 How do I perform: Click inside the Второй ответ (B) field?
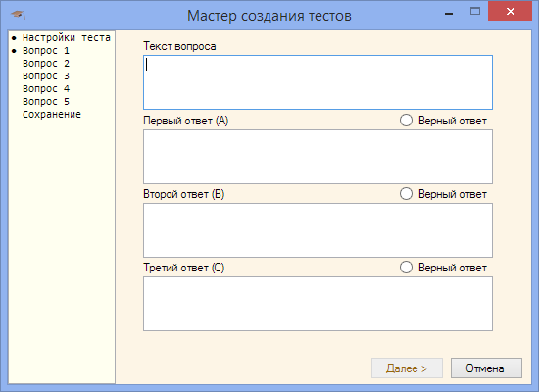(318, 230)
